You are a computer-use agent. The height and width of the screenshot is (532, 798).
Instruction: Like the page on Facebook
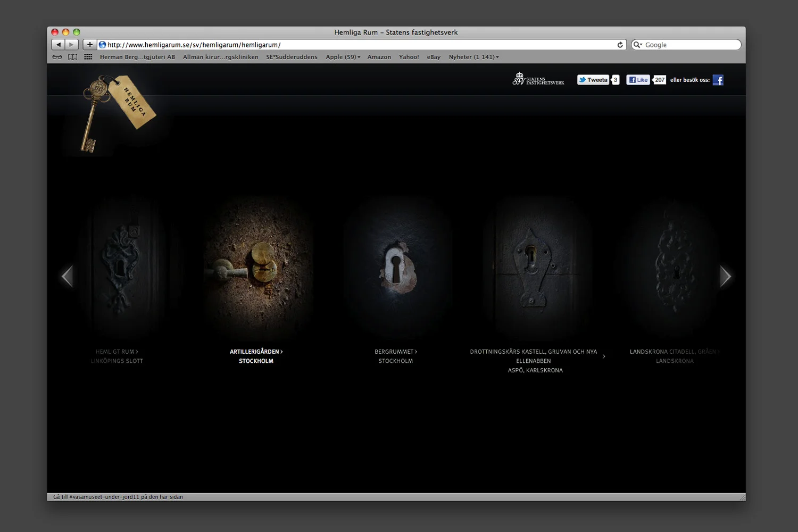click(x=638, y=80)
